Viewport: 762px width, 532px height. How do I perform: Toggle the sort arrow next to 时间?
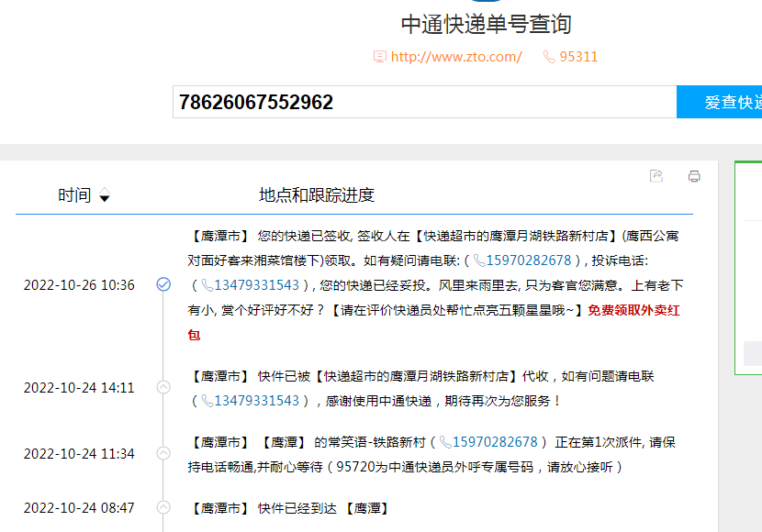[x=105, y=195]
